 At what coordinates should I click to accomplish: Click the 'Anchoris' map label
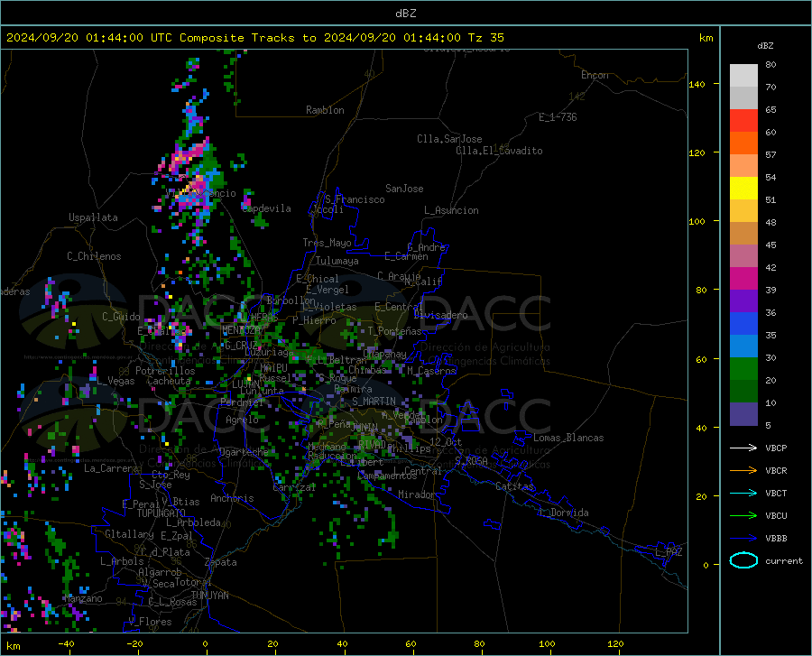232,498
